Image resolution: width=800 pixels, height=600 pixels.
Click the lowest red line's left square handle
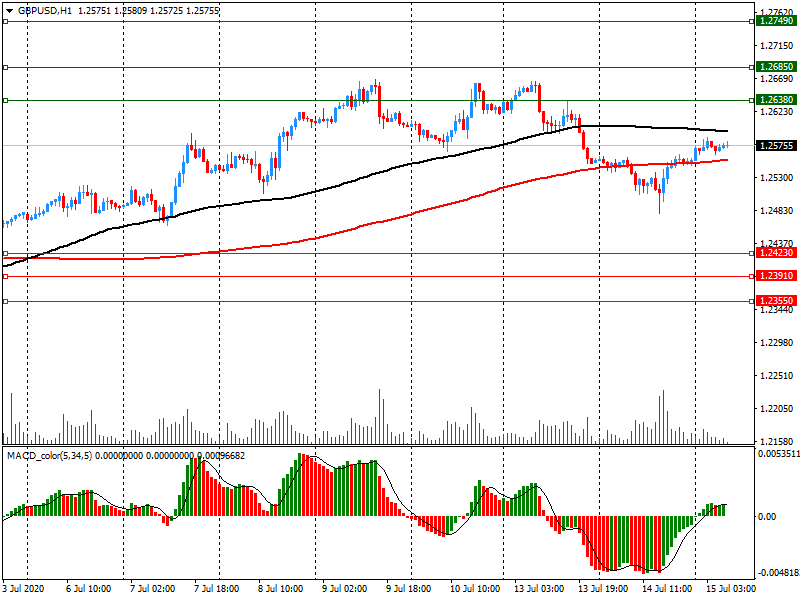pyautogui.click(x=5, y=301)
